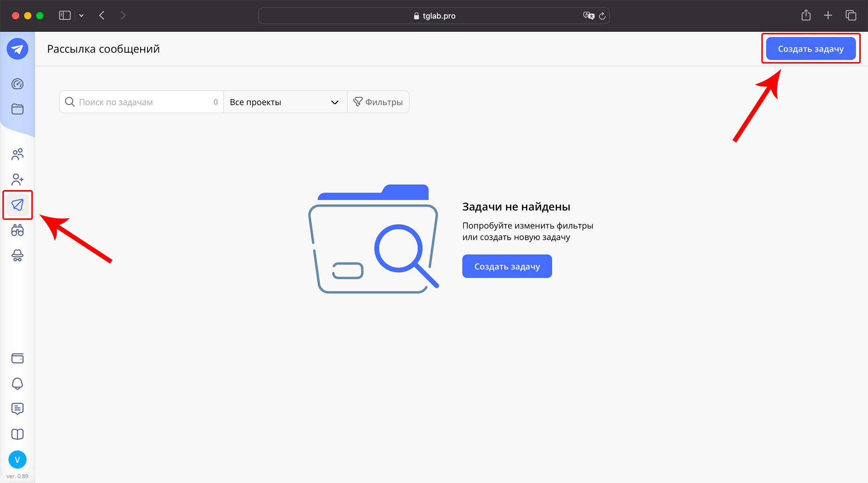Expand the Safari sidebar dropdown chevron
Screen dimensions: 868x483
tap(82, 16)
